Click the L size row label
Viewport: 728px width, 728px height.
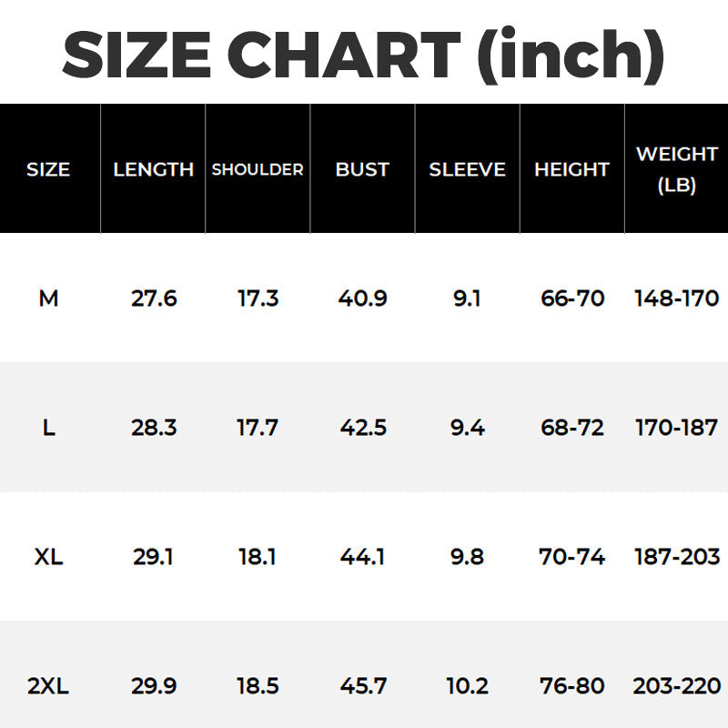click(x=48, y=428)
